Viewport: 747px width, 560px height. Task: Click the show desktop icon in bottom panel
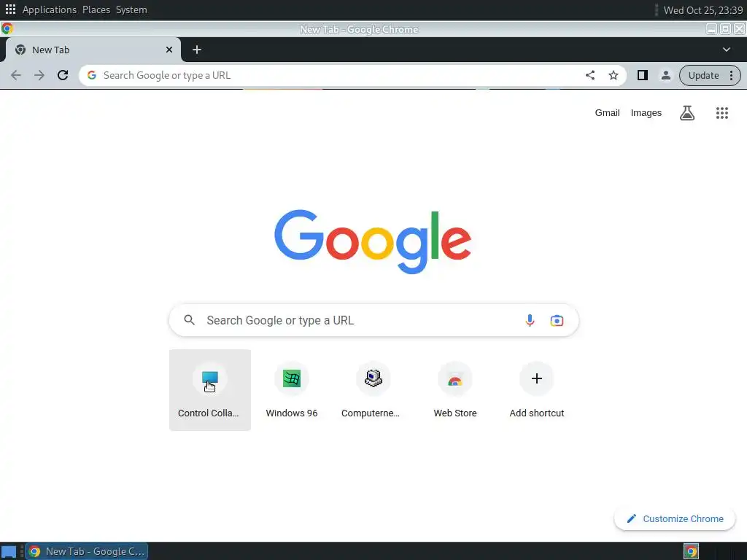coord(9,551)
